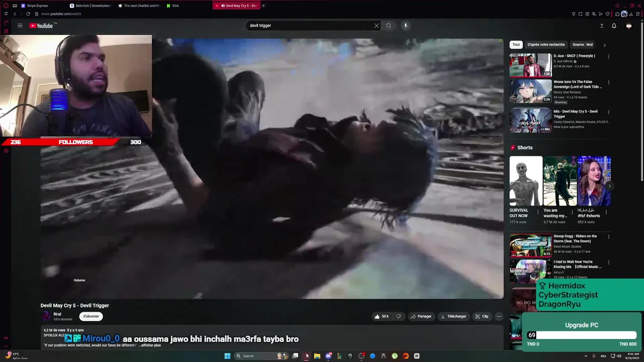Like the video (50 k)
The image size is (644, 362).
(x=381, y=317)
